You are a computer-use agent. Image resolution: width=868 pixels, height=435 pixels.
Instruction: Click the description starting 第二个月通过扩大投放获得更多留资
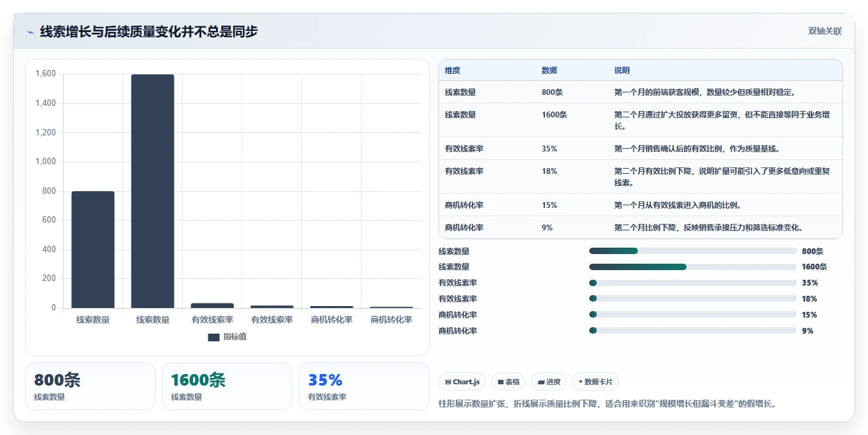click(722, 121)
